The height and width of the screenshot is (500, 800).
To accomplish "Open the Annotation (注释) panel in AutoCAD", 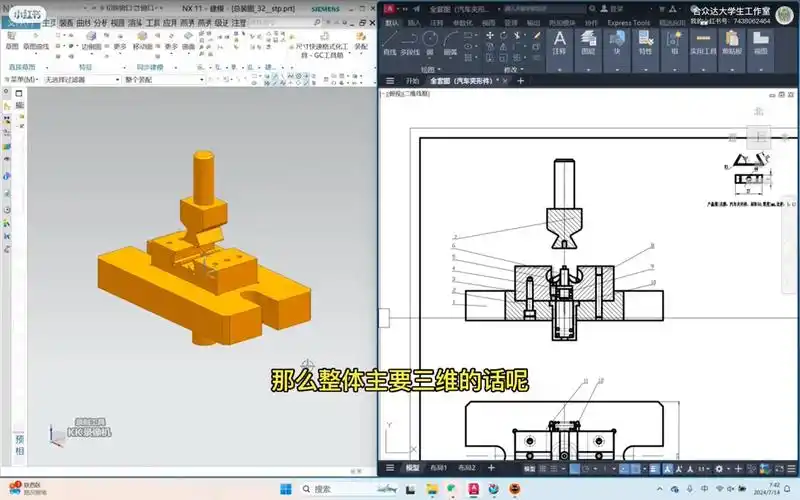I will click(560, 50).
